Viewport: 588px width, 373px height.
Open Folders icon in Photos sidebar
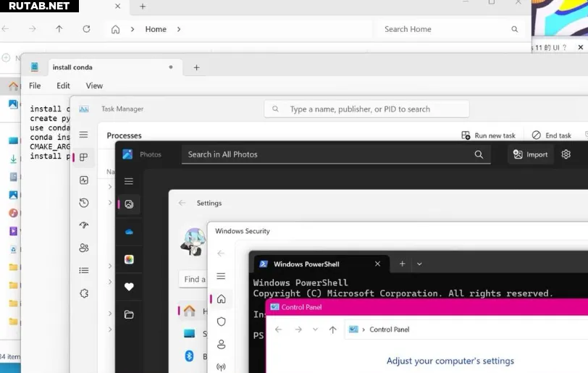pyautogui.click(x=129, y=314)
